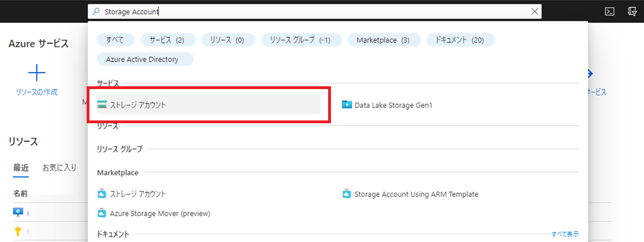Click the Marketplace section heading
Image resolution: width=644 pixels, height=242 pixels.
(117, 173)
